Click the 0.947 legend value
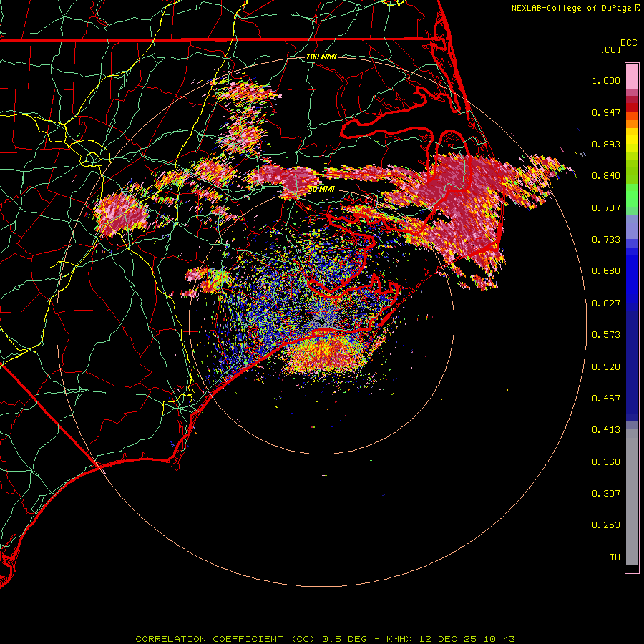 606,112
